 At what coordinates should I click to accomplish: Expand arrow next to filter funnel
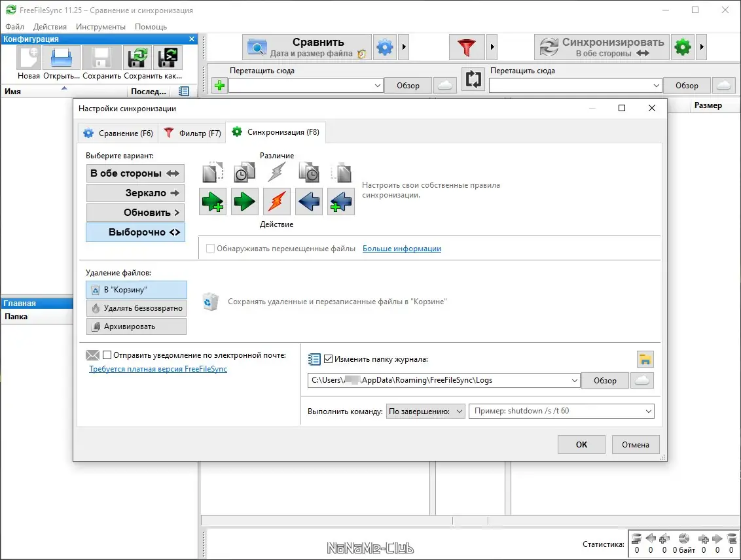pyautogui.click(x=492, y=46)
